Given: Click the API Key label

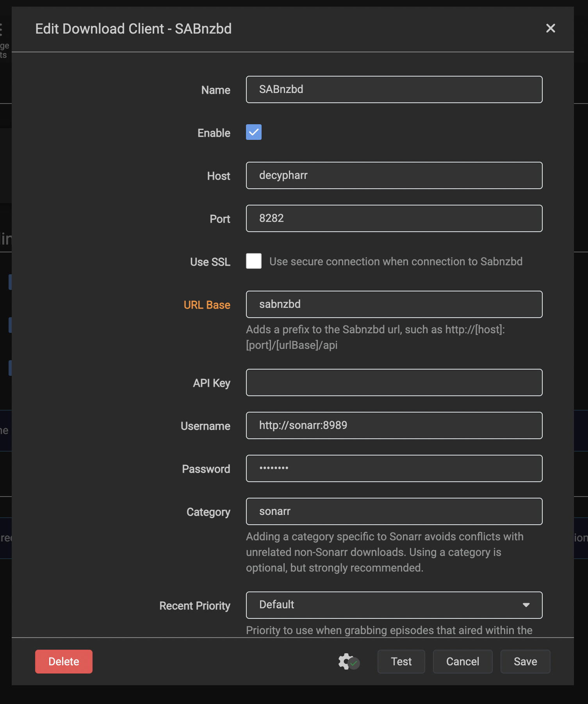Looking at the screenshot, I should (x=212, y=383).
